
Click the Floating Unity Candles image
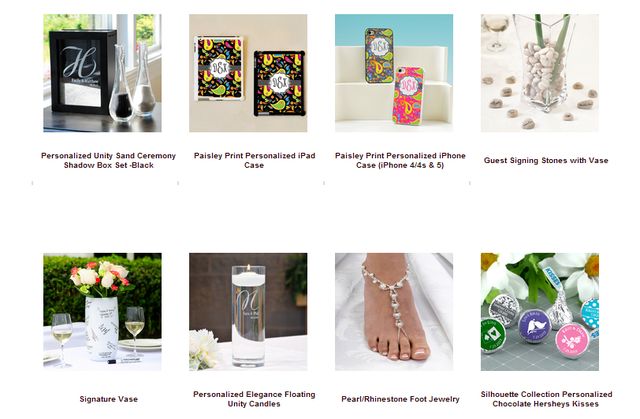point(248,312)
